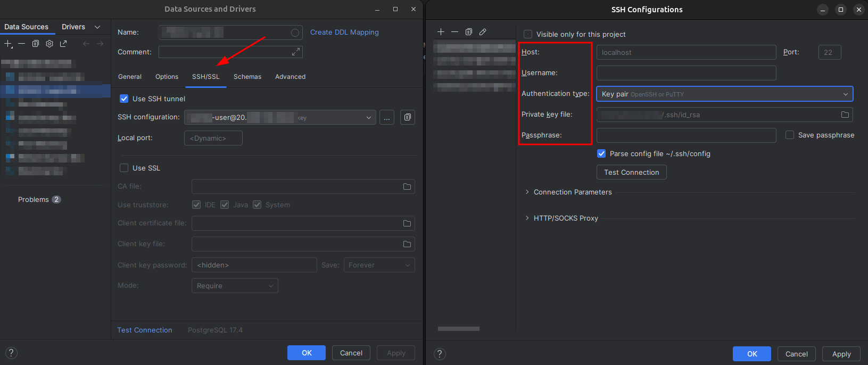Click the add SSH configuration plus icon
Screen dimensions: 868x365
pyautogui.click(x=441, y=32)
